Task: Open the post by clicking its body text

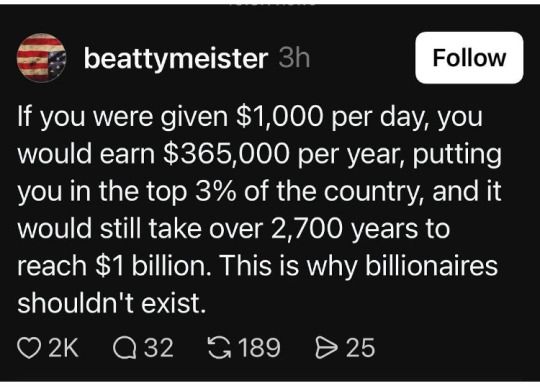Action: click(x=259, y=210)
